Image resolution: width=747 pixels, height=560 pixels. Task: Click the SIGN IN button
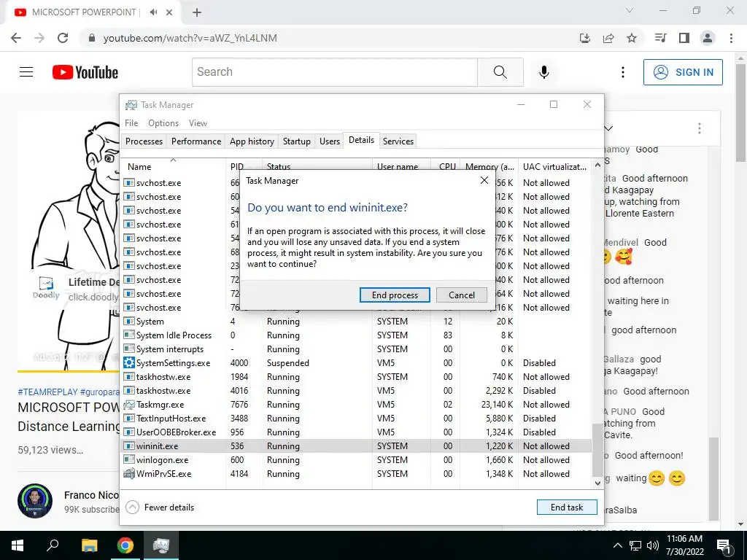pyautogui.click(x=683, y=72)
